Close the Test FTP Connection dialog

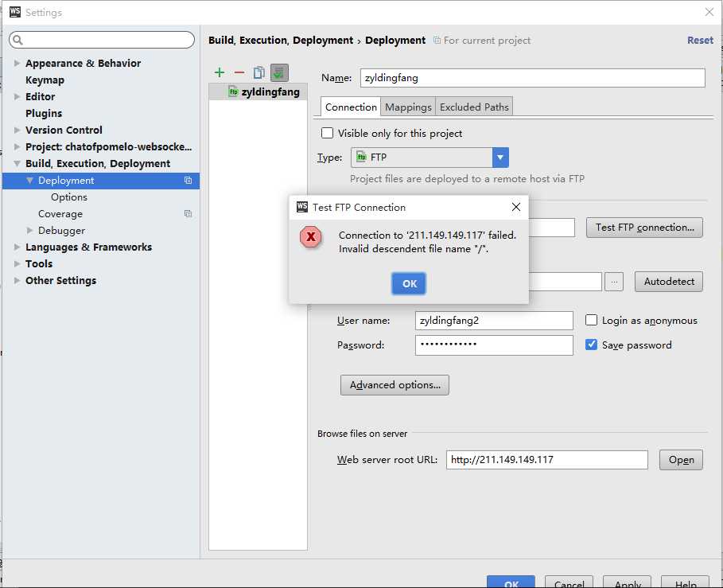(516, 207)
